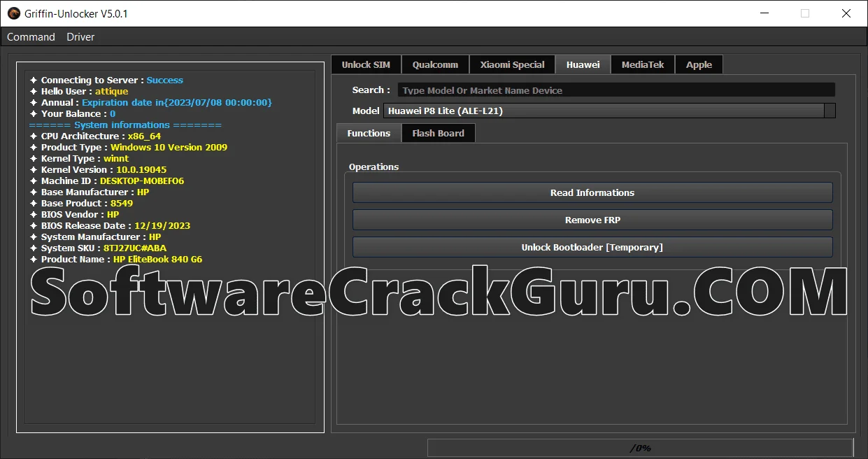The width and height of the screenshot is (868, 459).
Task: Switch to the MediaTek tab
Action: pos(643,64)
